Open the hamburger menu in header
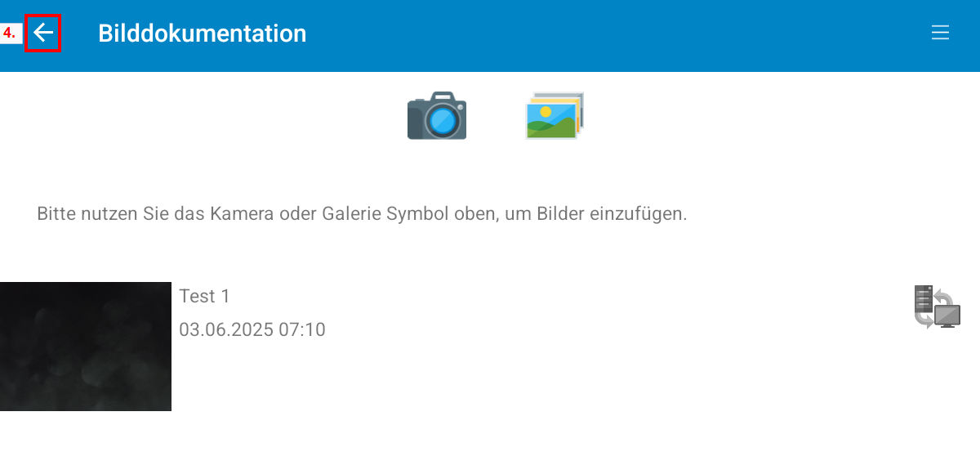 940,33
